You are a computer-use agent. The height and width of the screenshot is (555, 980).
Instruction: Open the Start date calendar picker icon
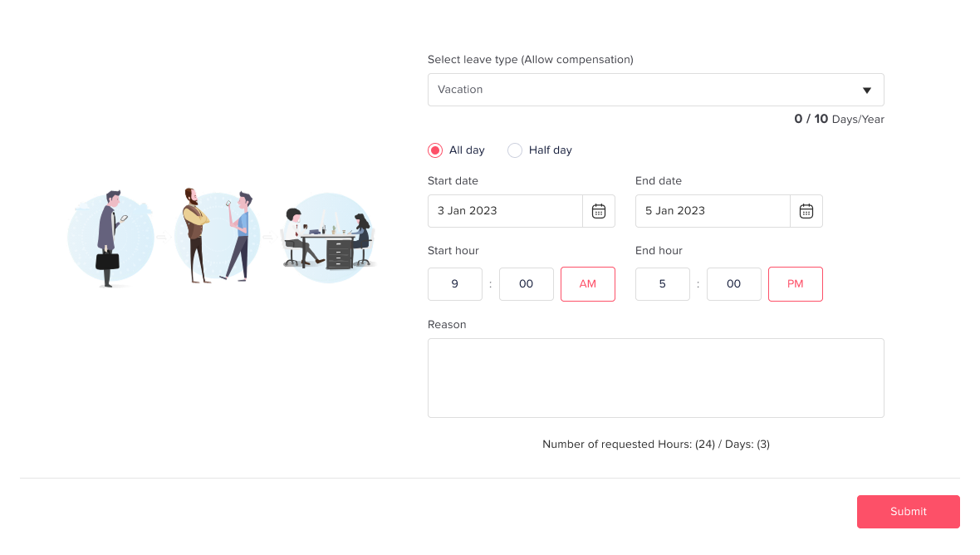point(599,211)
